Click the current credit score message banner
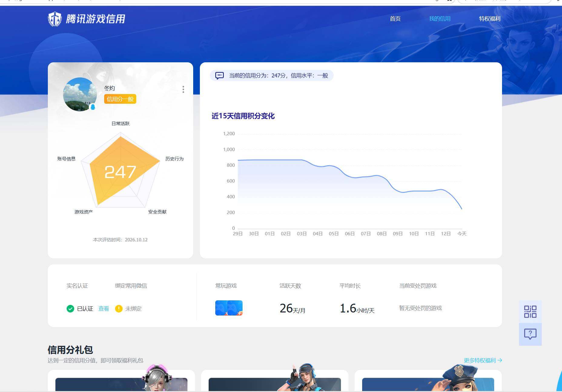Image resolution: width=562 pixels, height=392 pixels. (x=272, y=76)
